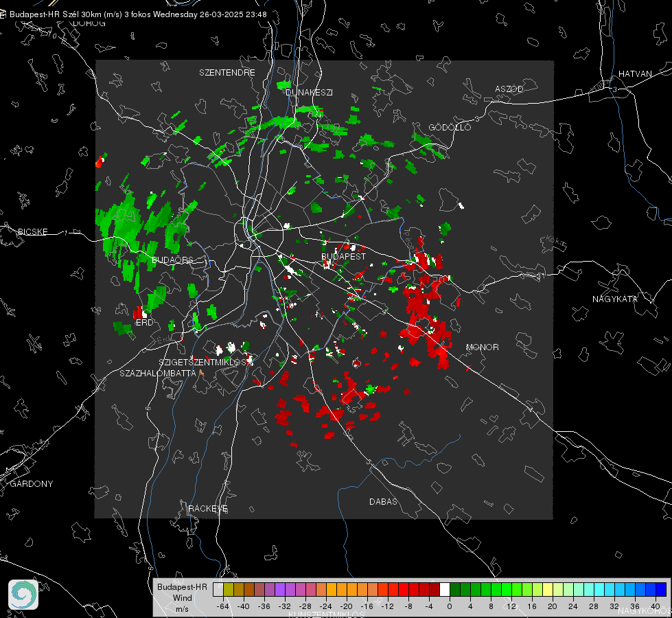Click the SZIGETSZENTMIKLOS town label
This screenshot has width=672, height=618.
tap(202, 363)
